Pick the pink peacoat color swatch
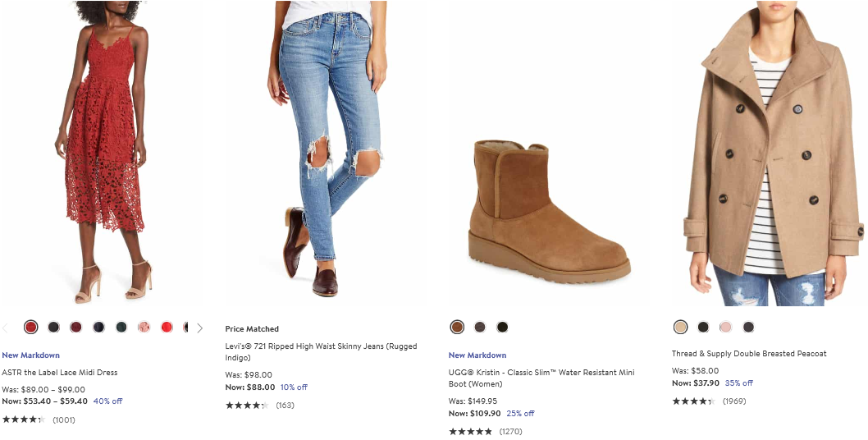 [x=726, y=327]
